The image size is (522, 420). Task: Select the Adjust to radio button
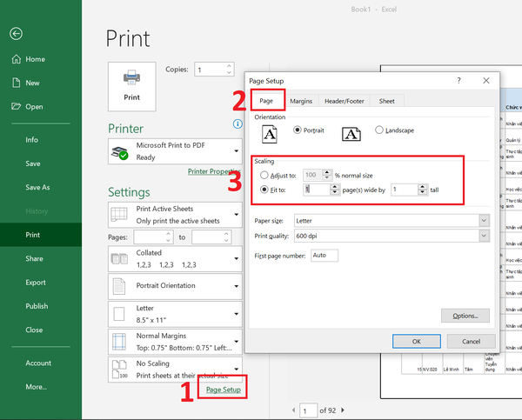(x=264, y=175)
